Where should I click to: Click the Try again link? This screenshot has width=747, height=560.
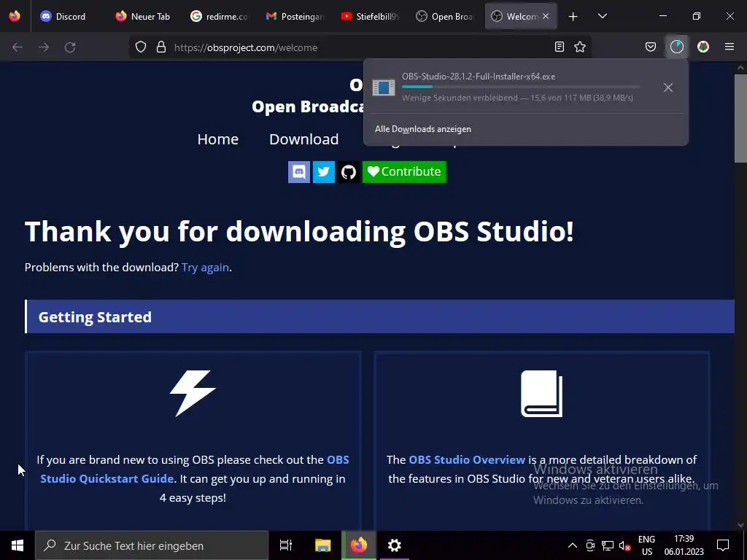pos(205,267)
